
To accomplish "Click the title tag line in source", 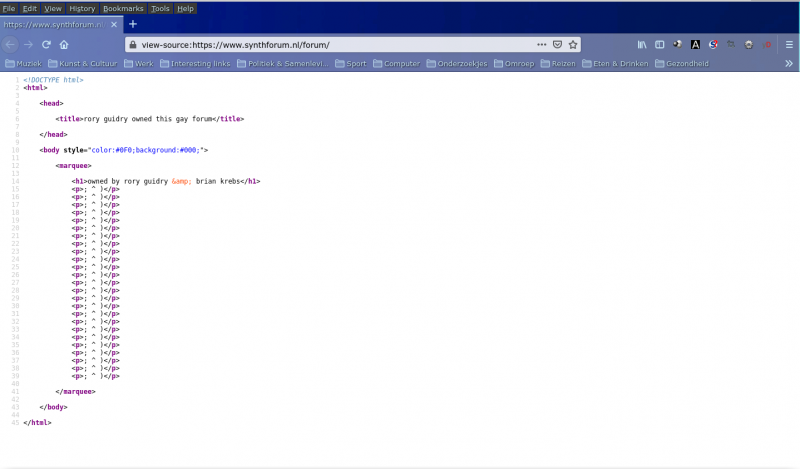I will pyautogui.click(x=149, y=119).
